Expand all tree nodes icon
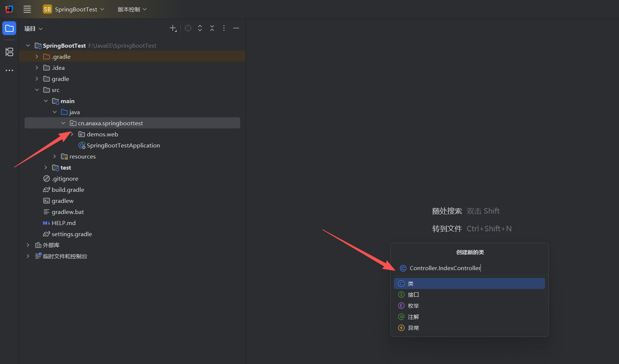Image resolution: width=619 pixels, height=364 pixels. (x=200, y=28)
